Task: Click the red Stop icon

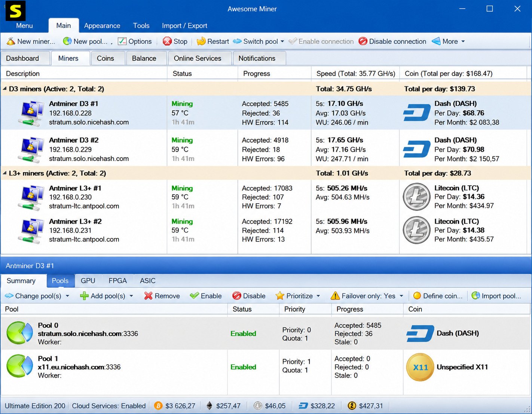Action: tap(167, 41)
